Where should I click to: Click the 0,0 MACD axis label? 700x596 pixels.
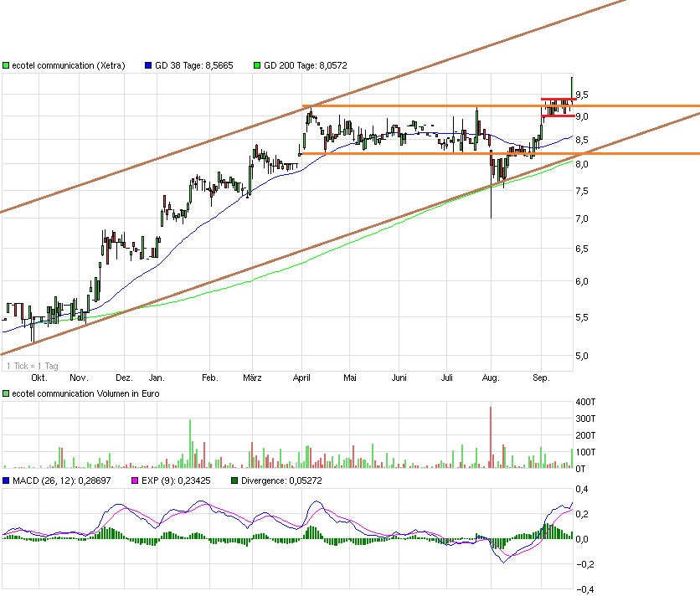click(582, 539)
